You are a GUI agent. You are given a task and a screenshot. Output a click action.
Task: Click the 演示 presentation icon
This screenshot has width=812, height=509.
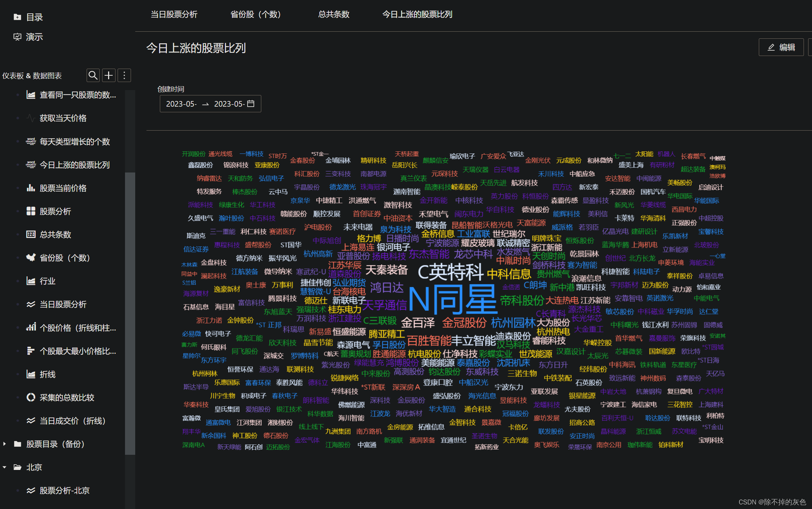pyautogui.click(x=17, y=37)
